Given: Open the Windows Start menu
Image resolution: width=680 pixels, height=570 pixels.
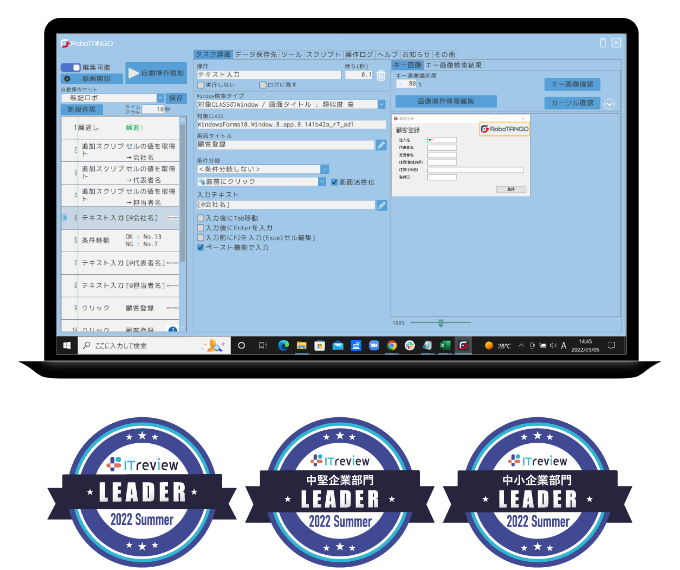Looking at the screenshot, I should pyautogui.click(x=67, y=345).
